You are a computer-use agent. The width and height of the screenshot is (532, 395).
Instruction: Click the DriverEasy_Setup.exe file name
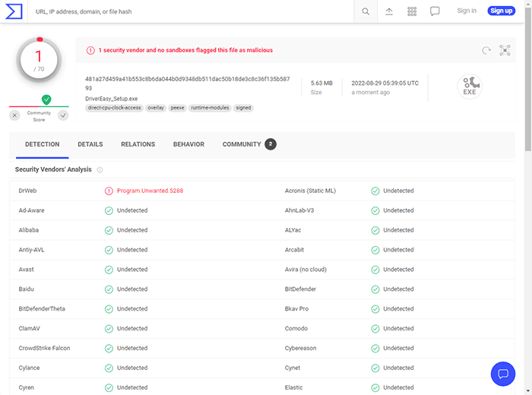(111, 99)
